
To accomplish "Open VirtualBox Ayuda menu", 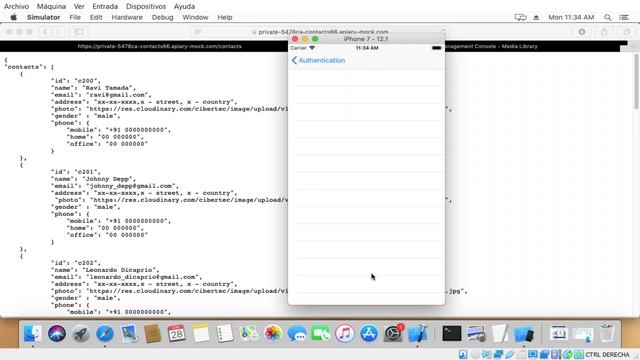I will (184, 7).
